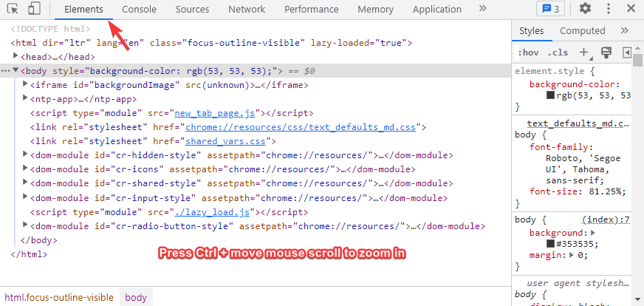Show more DevTools tabs chevron
Viewport: 644px width, 306px height.
(x=482, y=9)
